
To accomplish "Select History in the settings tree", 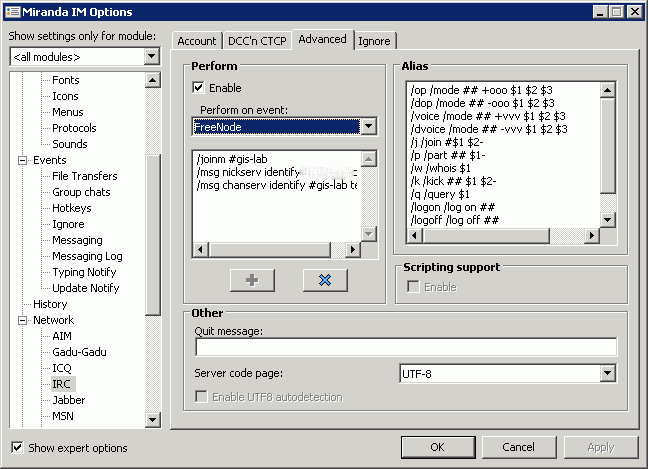I will [x=50, y=304].
